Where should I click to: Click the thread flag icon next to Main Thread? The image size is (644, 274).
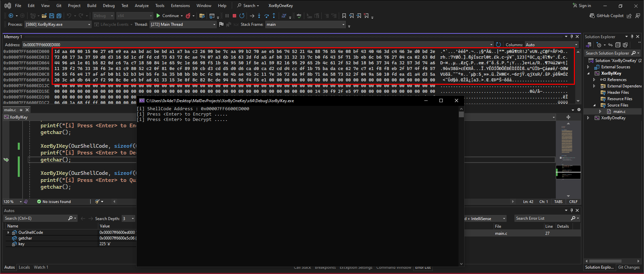coord(221,24)
